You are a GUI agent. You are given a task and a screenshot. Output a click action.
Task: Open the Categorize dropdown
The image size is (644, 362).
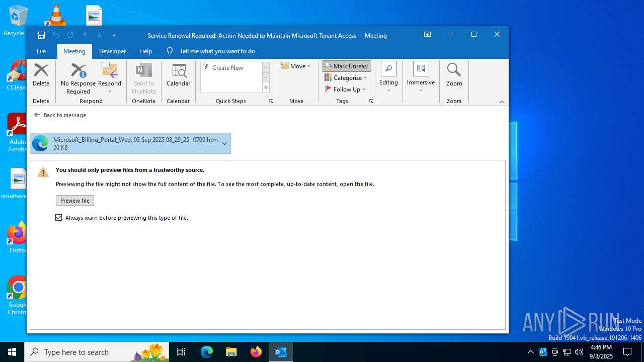tap(346, 77)
